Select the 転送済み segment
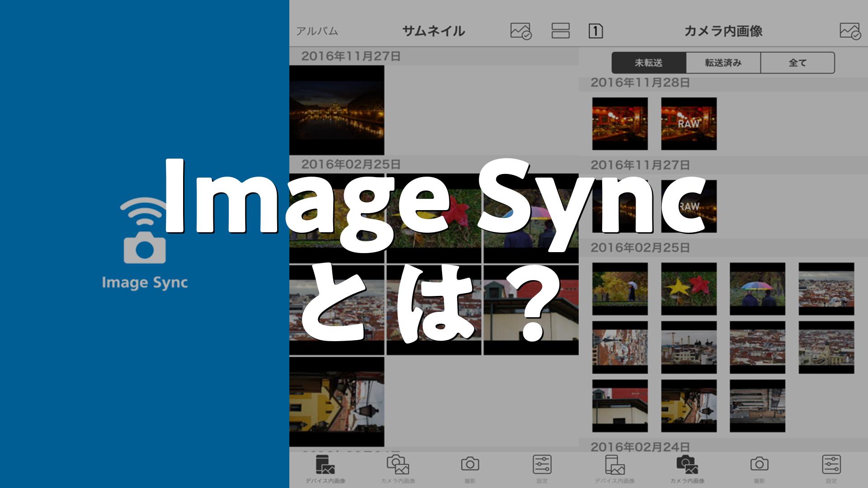 [x=723, y=63]
